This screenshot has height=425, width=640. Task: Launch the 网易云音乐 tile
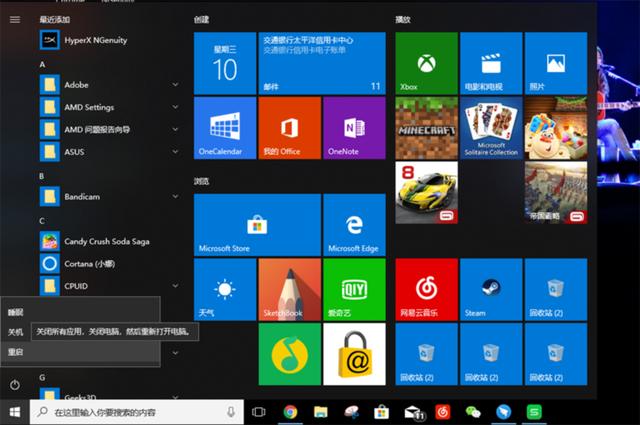click(x=426, y=289)
